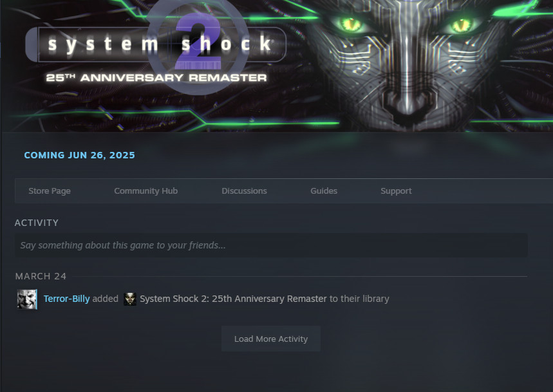Click Load More Activity button
Screen dimensions: 553x392
tap(271, 339)
